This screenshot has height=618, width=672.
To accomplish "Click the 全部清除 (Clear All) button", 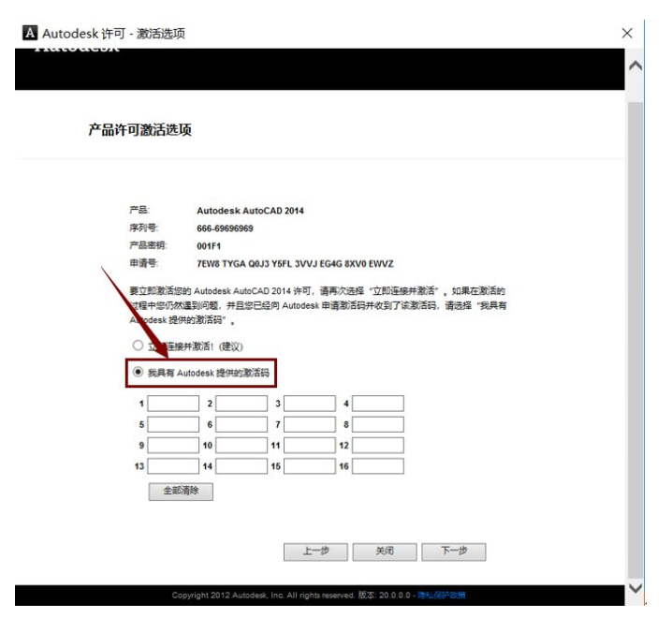I will coord(181,491).
